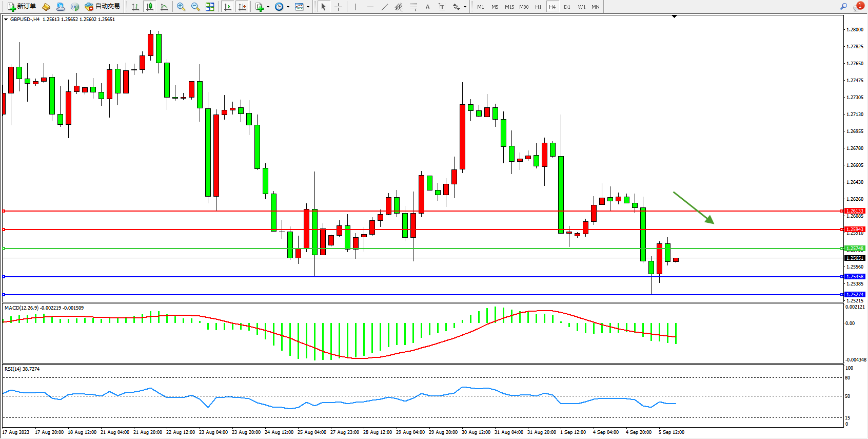Expand the indicators list dropdown arrow
868x439 pixels.
(268, 7)
